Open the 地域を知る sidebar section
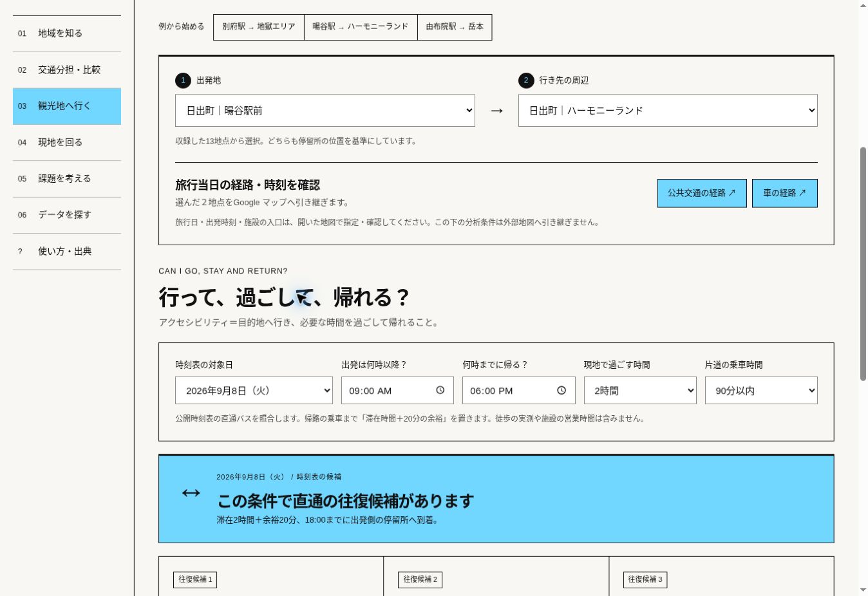Screen dimensions: 868x596 coord(67,33)
